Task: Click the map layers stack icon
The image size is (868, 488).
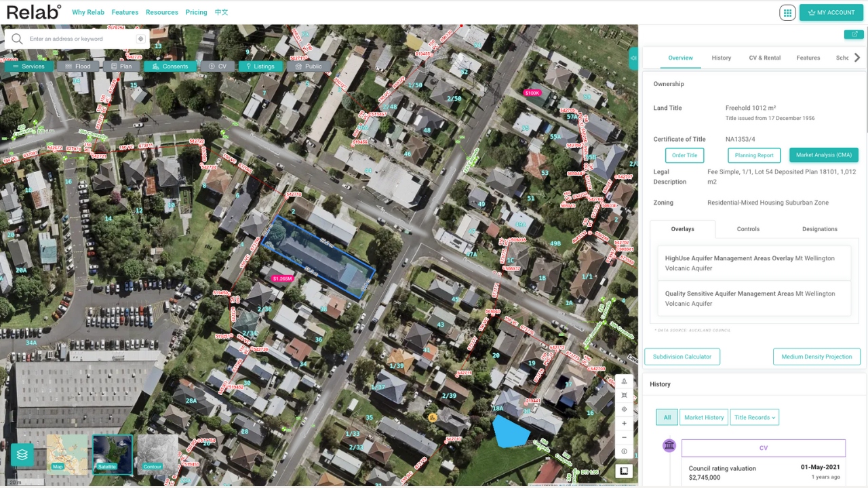Action: (x=22, y=455)
